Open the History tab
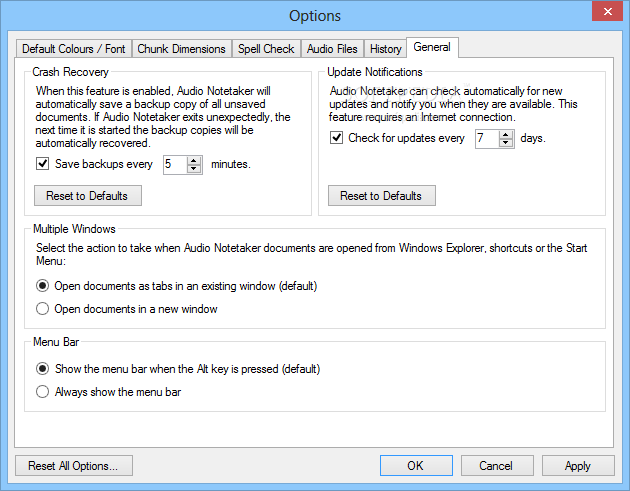This screenshot has width=630, height=491. click(x=385, y=49)
